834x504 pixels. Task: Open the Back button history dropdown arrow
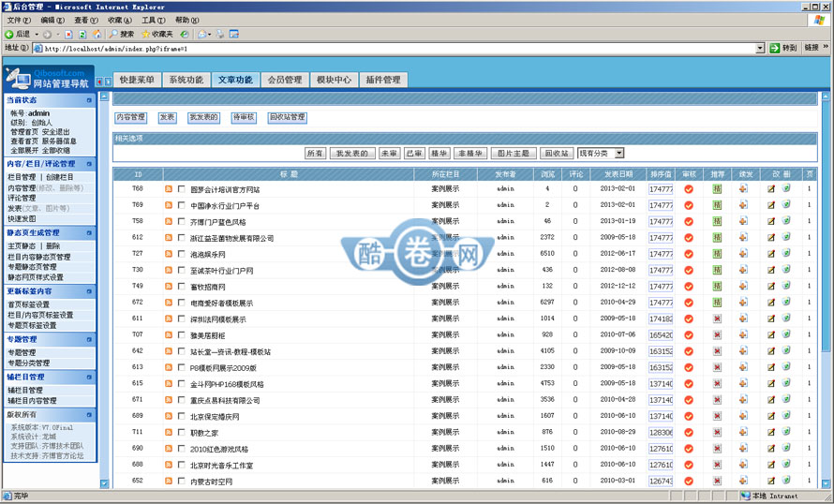pyautogui.click(x=37, y=34)
